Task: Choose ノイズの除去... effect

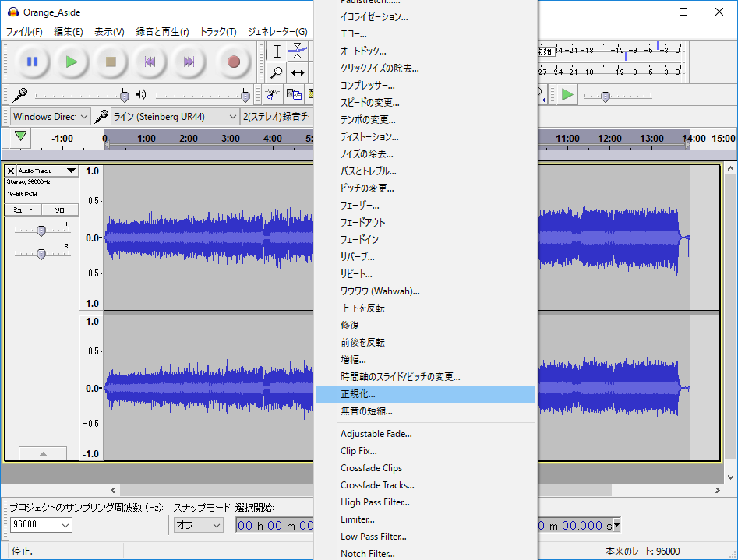Action: [425, 154]
